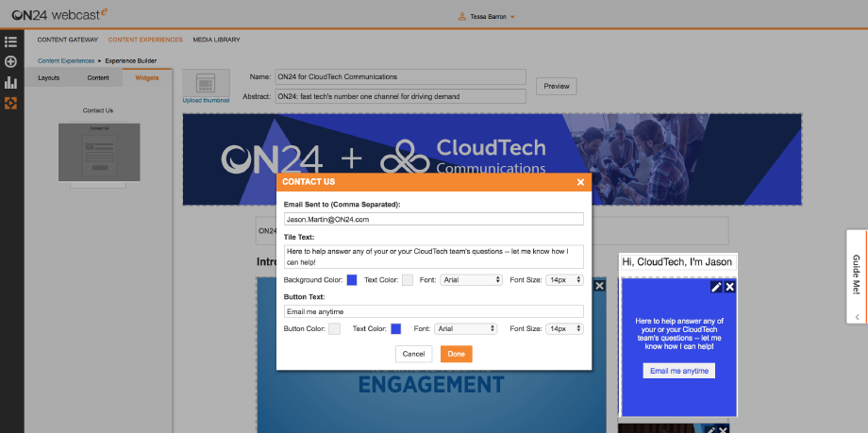Click the ON24 webcast logo
The height and width of the screenshot is (433, 868).
pyautogui.click(x=59, y=15)
